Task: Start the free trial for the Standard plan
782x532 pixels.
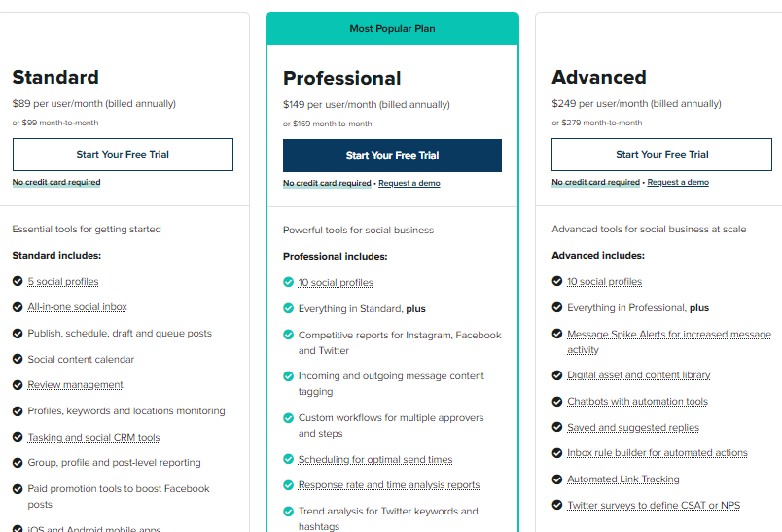Action: point(123,155)
